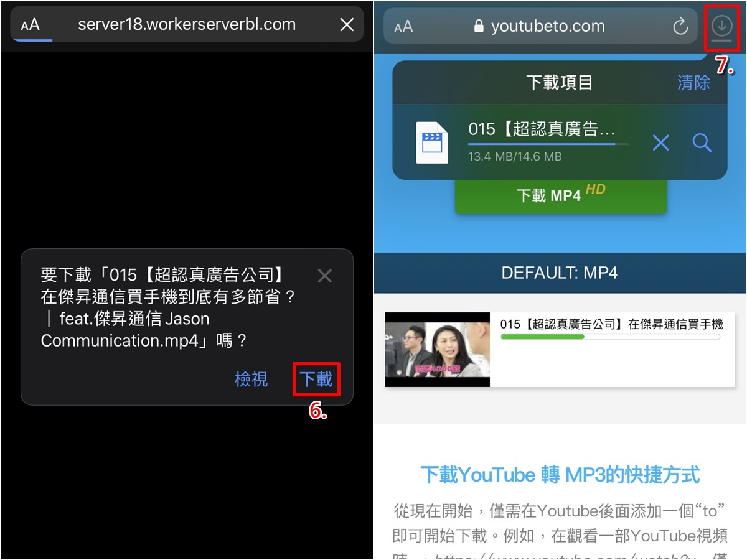747x560 pixels.
Task: Click the green conversion progress bar
Action: [610, 337]
